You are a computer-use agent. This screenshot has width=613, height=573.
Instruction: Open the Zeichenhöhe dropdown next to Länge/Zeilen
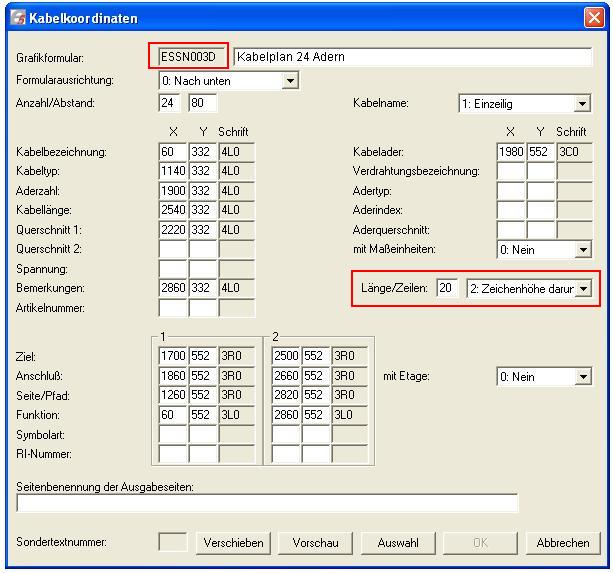(583, 289)
